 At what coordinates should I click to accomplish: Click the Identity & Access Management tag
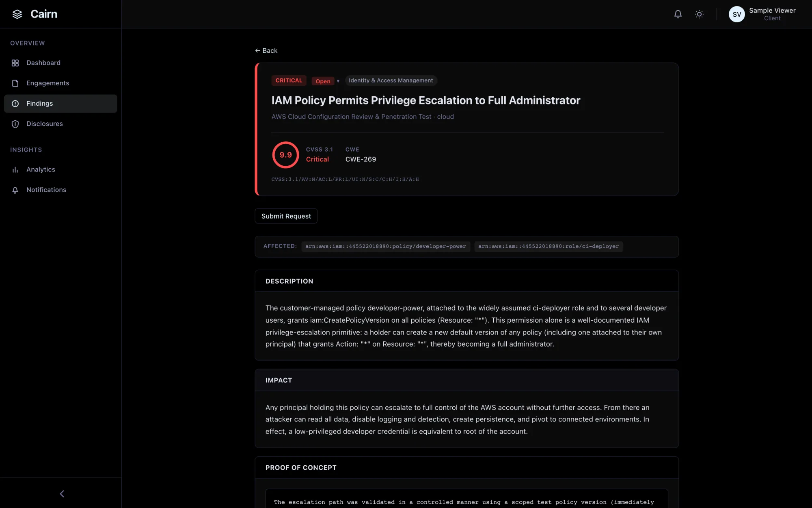coord(391,80)
